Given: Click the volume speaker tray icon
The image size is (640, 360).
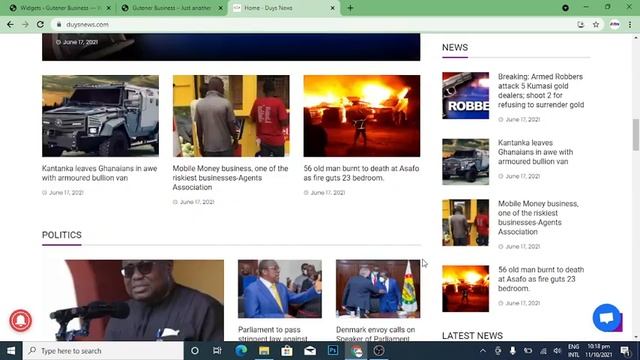Looking at the screenshot, I should (x=557, y=351).
